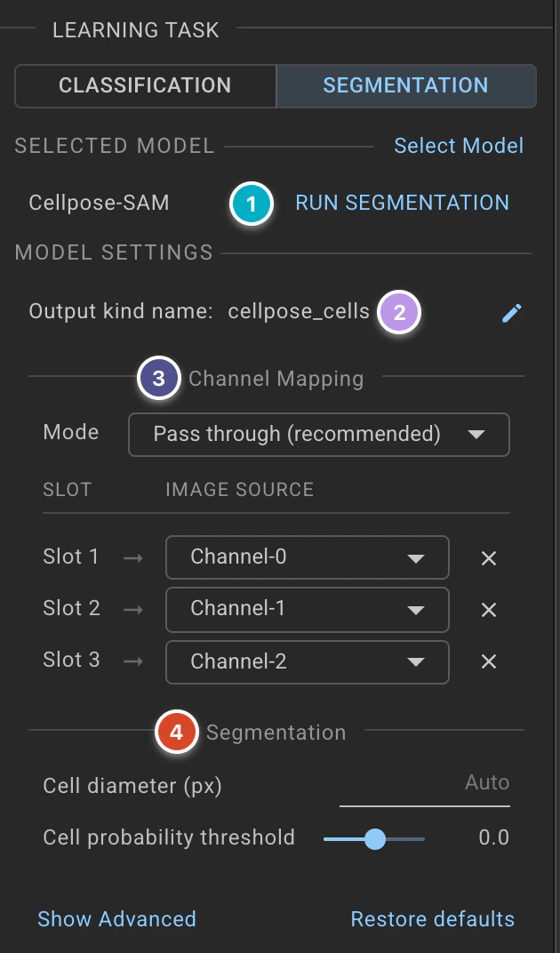
Task: Click the Slot 1 label
Action: (x=71, y=557)
